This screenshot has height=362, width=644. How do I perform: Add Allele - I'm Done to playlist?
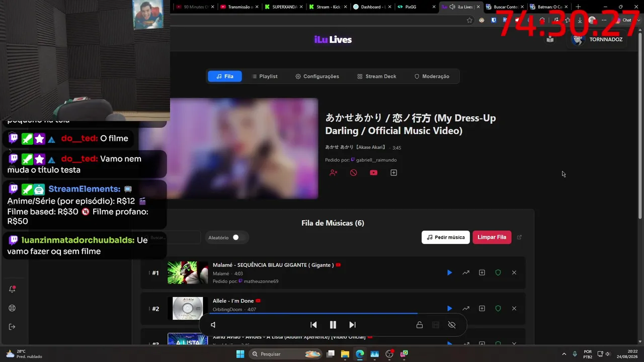(x=482, y=308)
